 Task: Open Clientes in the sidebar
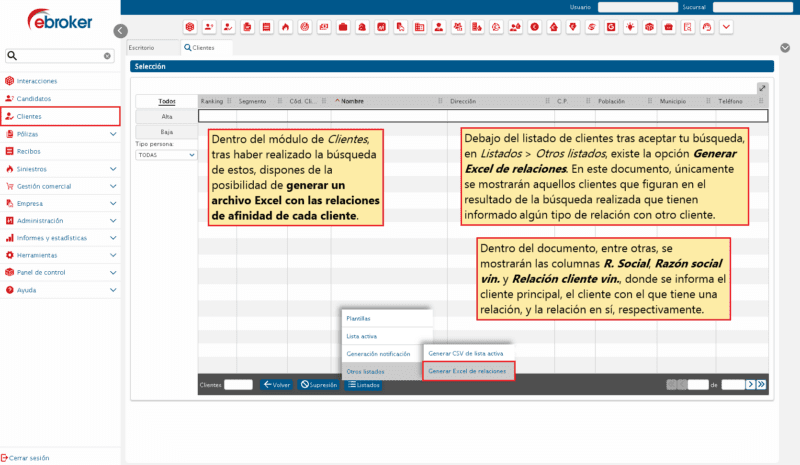pos(60,116)
